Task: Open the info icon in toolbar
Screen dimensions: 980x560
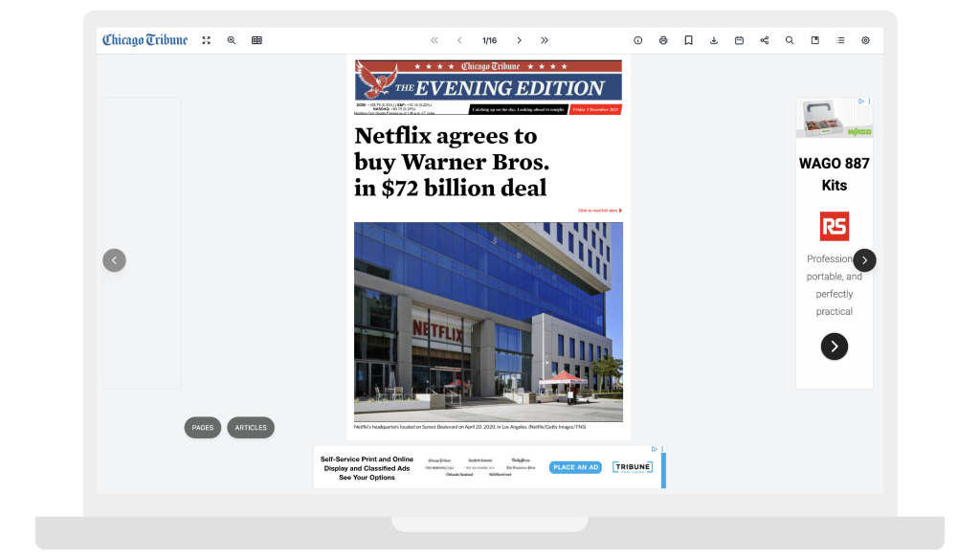Action: (x=638, y=40)
